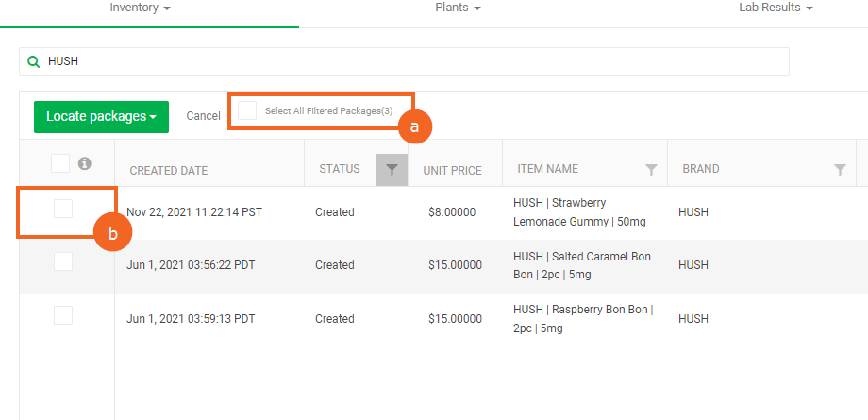
Task: Click the Created Date column header
Action: coord(169,171)
